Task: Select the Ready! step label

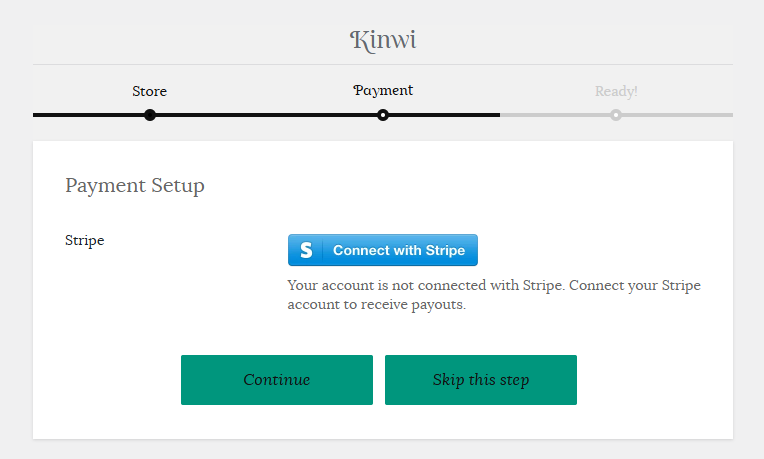Action: (616, 91)
